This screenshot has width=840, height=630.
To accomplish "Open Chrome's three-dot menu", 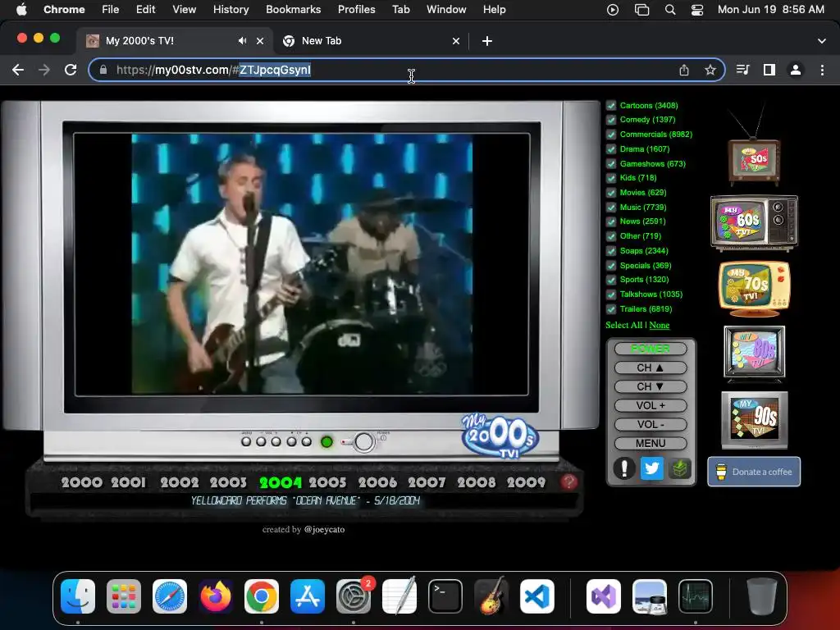I will click(x=822, y=70).
